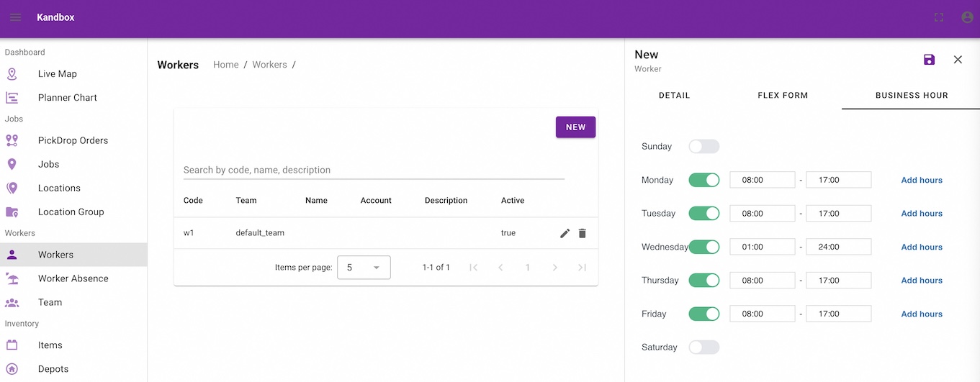Click the save disk icon
The image size is (980, 382).
pos(929,60)
